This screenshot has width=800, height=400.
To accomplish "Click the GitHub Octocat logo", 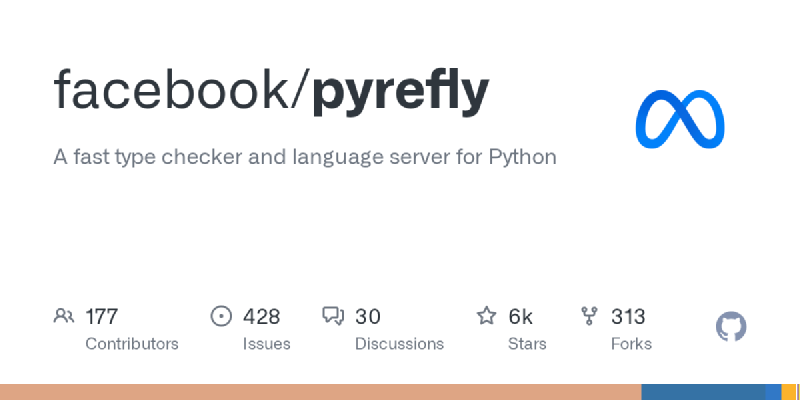I will pos(731,327).
